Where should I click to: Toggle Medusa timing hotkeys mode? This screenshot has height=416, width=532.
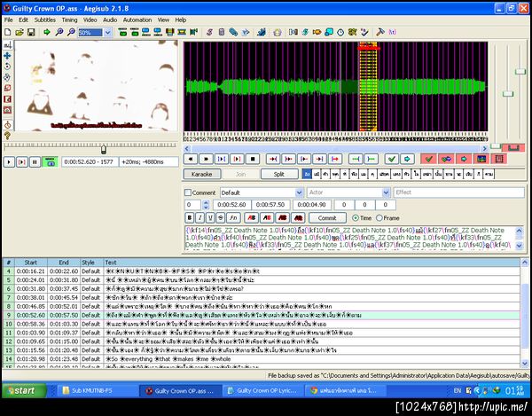pyautogui.click(x=498, y=159)
